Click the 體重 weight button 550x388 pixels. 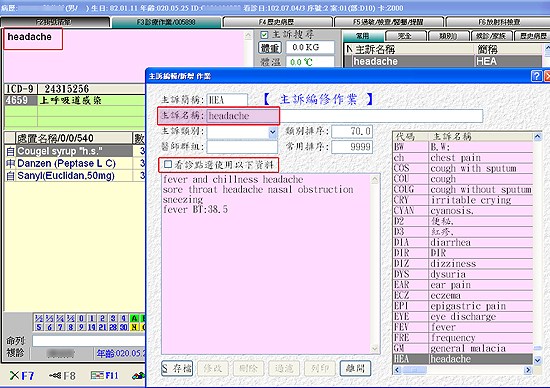(270, 47)
